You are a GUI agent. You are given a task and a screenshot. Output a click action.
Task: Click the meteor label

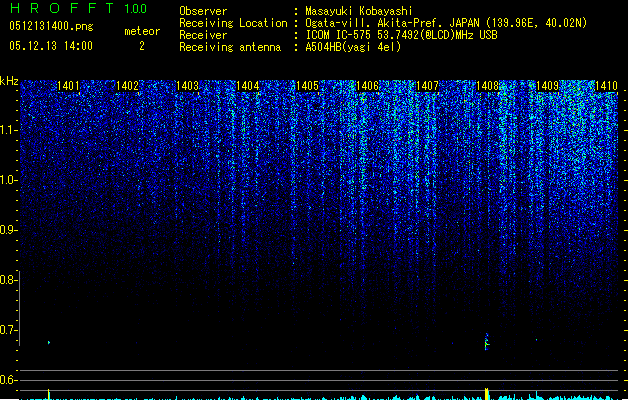(142, 31)
